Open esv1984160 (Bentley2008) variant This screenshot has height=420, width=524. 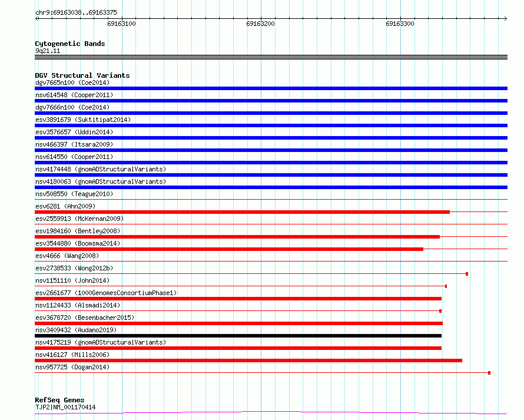click(78, 231)
